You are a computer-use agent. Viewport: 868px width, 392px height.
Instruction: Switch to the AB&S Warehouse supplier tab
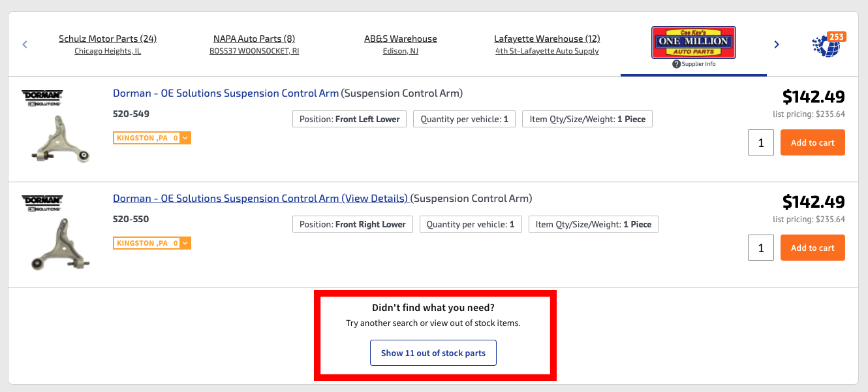tap(401, 44)
